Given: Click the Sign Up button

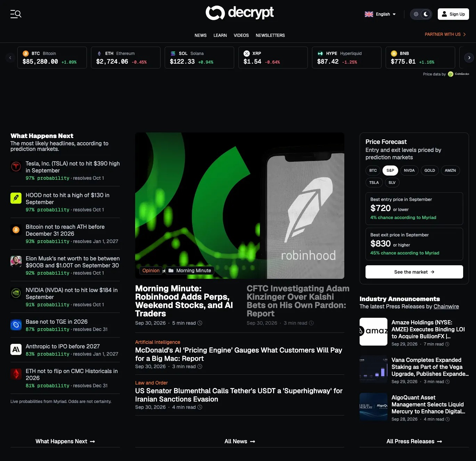Looking at the screenshot, I should (453, 14).
